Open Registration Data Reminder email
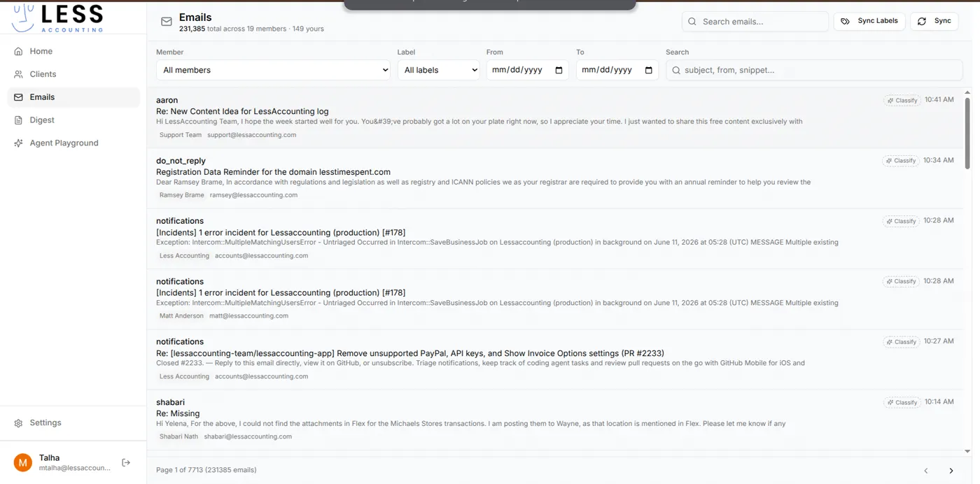Screen dimensions: 980x484 click(x=273, y=172)
